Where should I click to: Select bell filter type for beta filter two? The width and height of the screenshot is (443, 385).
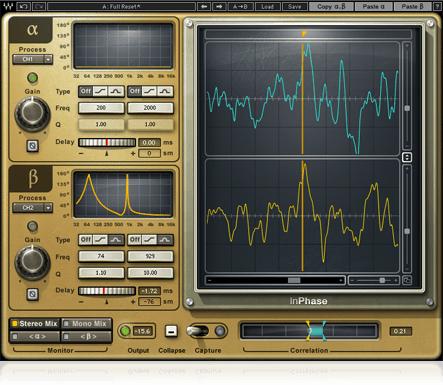pyautogui.click(x=165, y=240)
